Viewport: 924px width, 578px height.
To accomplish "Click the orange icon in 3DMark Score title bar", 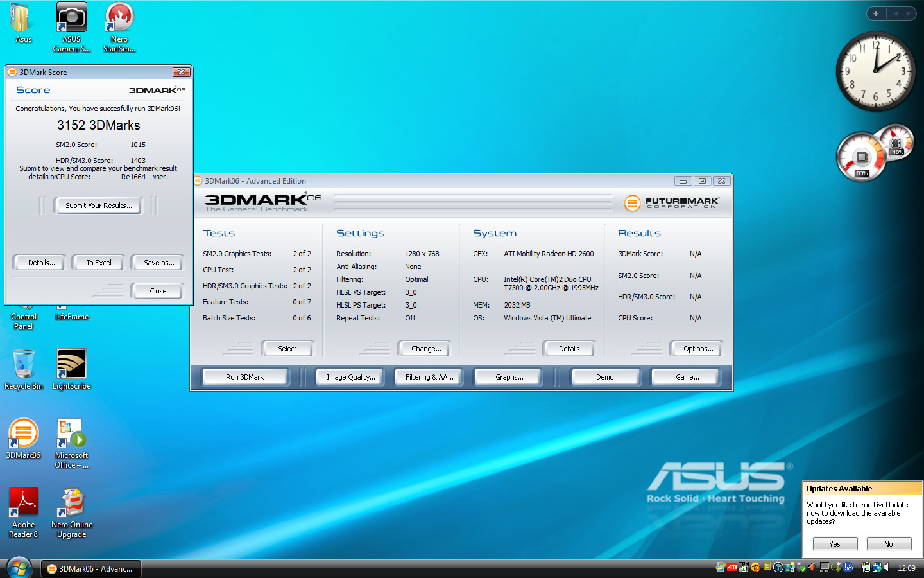I will (12, 72).
